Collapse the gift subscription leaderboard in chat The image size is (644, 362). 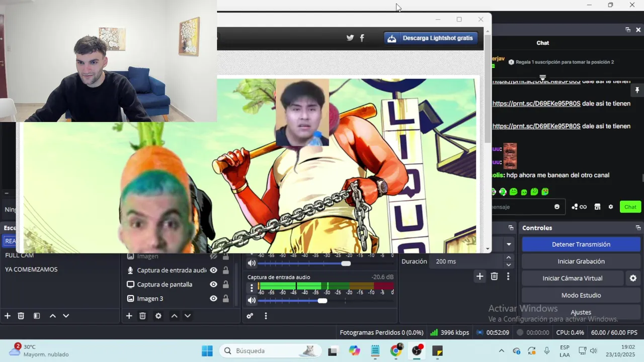[542, 77]
